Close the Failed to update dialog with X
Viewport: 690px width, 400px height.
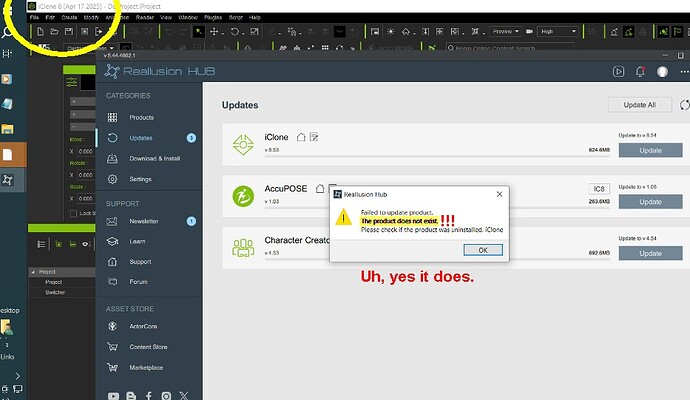499,194
